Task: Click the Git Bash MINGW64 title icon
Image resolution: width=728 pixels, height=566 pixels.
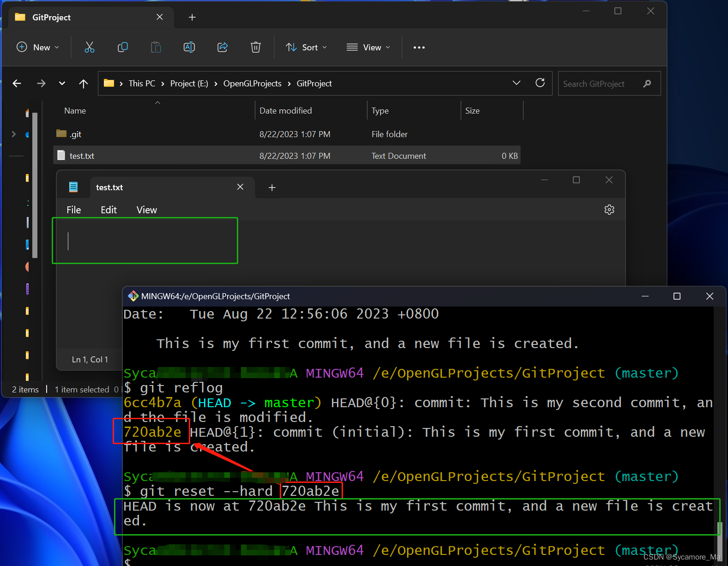Action: (133, 296)
